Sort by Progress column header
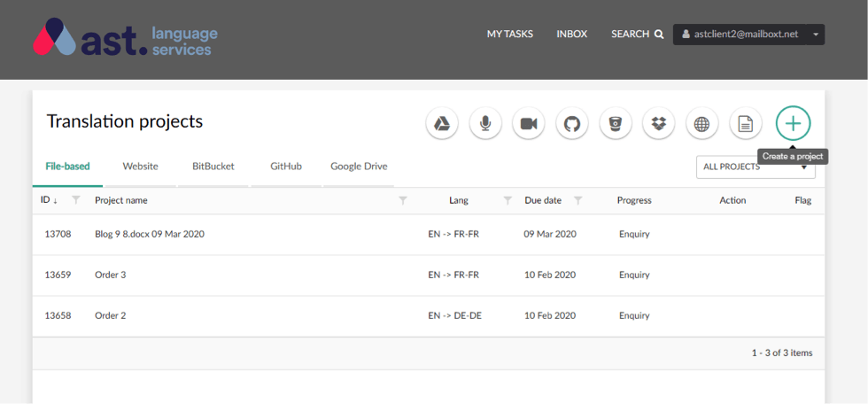This screenshot has width=868, height=404. pyautogui.click(x=634, y=200)
